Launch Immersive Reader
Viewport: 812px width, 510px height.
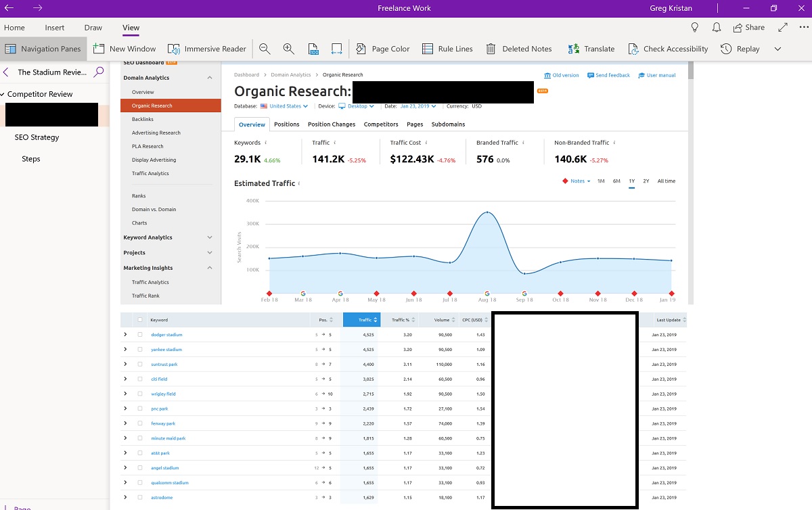point(207,49)
